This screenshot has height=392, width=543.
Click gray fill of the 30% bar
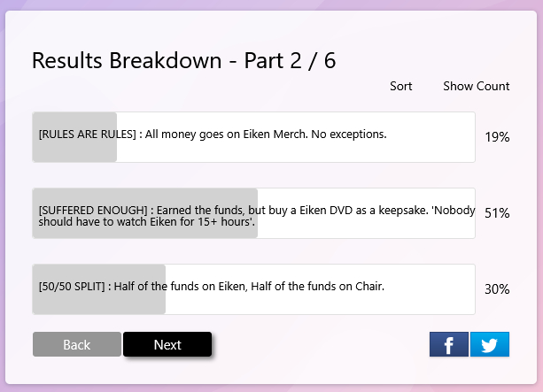click(x=97, y=304)
